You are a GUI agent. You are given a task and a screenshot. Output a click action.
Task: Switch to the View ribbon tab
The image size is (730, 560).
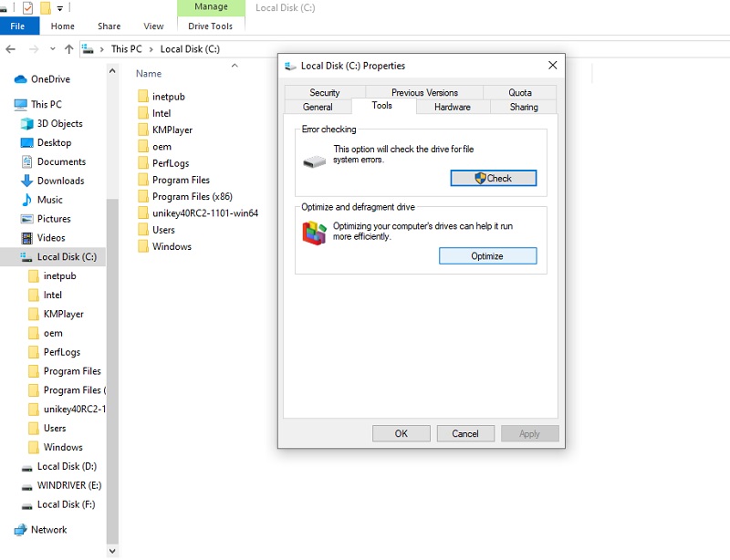click(153, 26)
